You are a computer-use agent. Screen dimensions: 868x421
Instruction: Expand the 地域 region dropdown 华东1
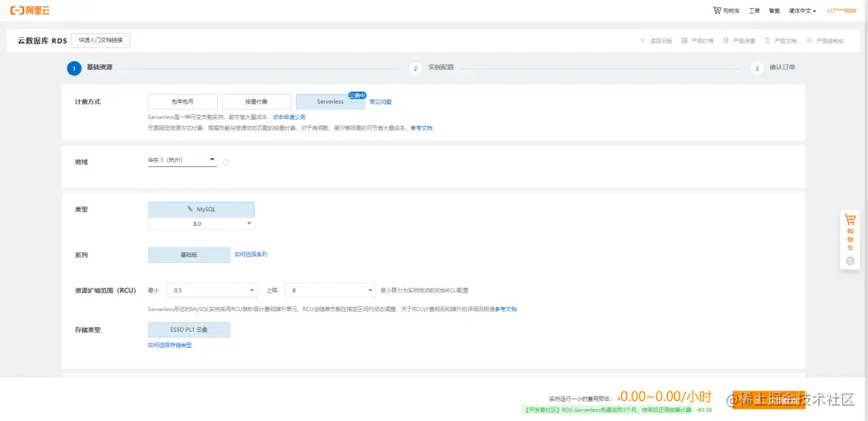[x=182, y=161]
